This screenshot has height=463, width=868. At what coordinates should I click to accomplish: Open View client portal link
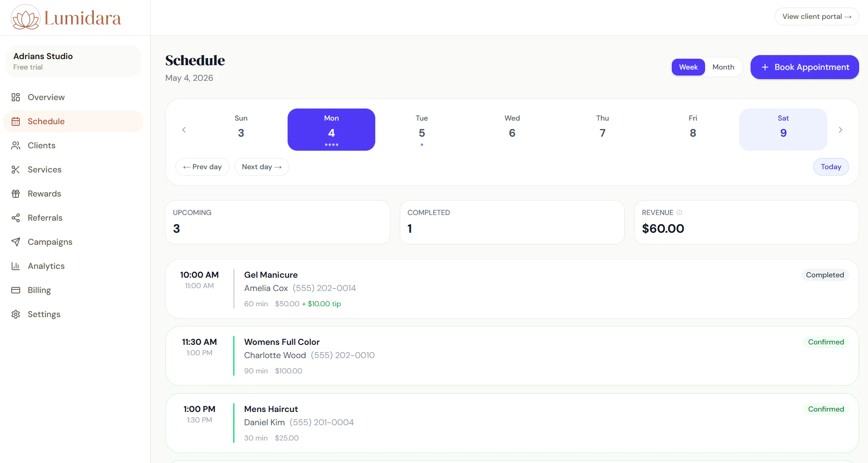click(x=817, y=16)
